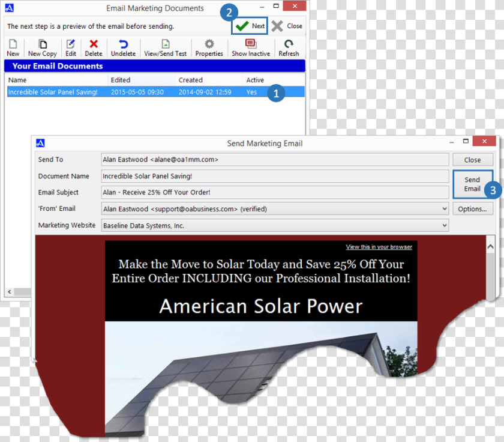Close the Send Marketing Email window with X
504x442 pixels.
coord(484,141)
